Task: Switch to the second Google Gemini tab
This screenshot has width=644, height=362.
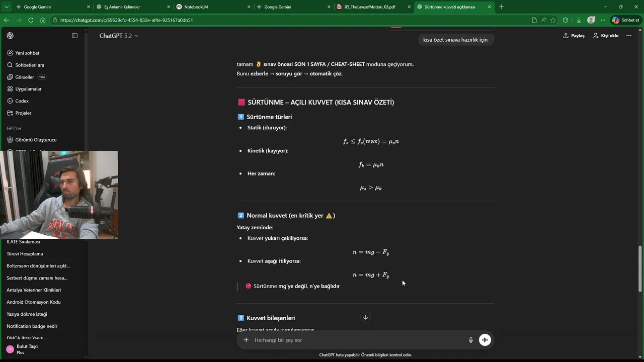Action: pos(293,7)
